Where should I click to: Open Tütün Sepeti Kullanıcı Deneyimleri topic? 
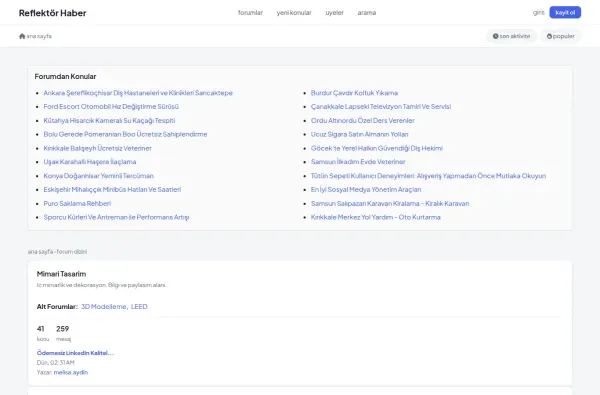[x=428, y=176]
